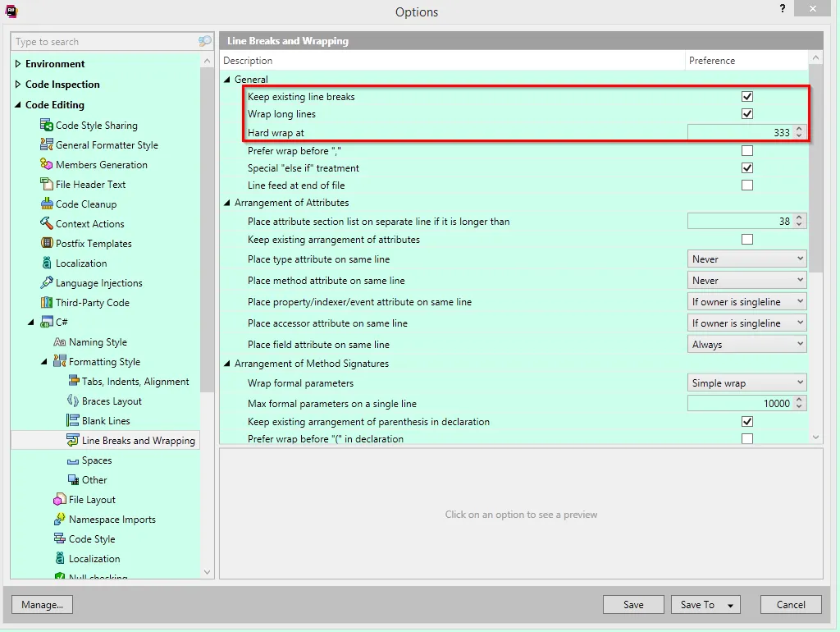Open Place type attribute on same line dropdown
840x632 pixels.
tap(746, 259)
